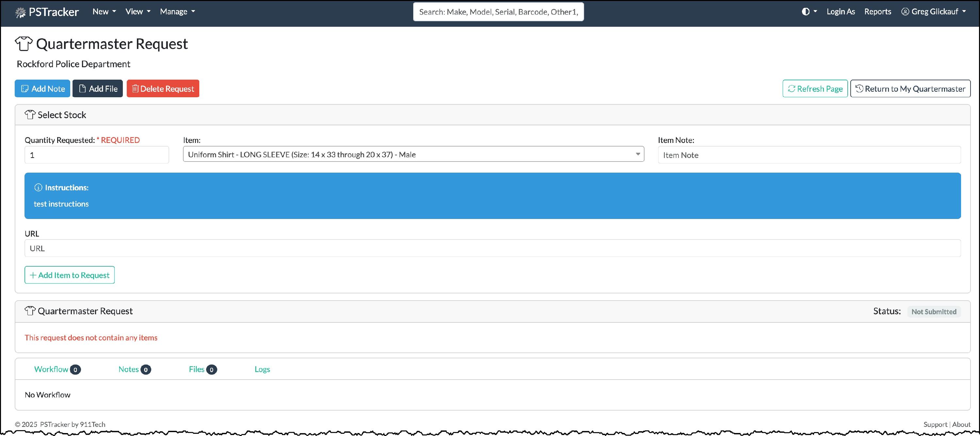
Task: Expand the View dropdown menu
Action: tap(138, 12)
